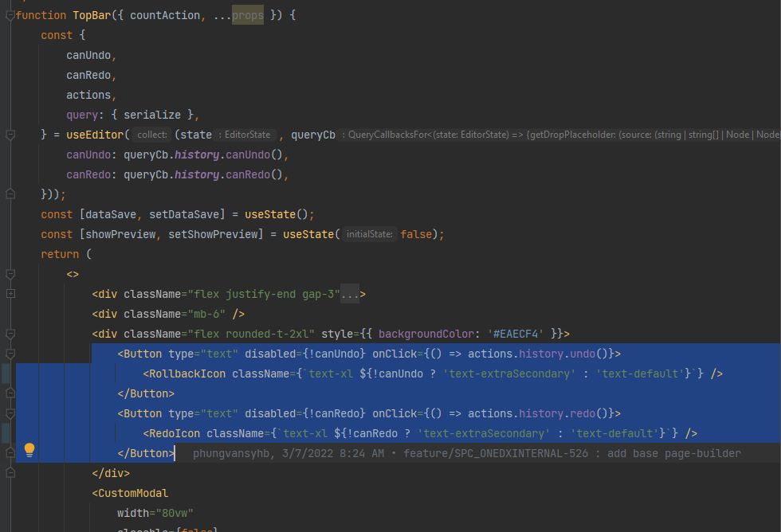The height and width of the screenshot is (532, 781).
Task: Open the yellow lightbulb intention actions
Action: [x=29, y=450]
